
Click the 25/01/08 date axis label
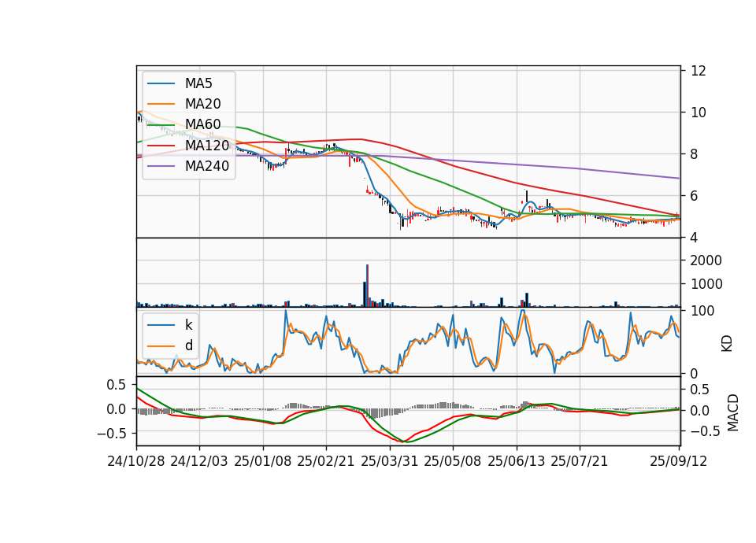263,461
